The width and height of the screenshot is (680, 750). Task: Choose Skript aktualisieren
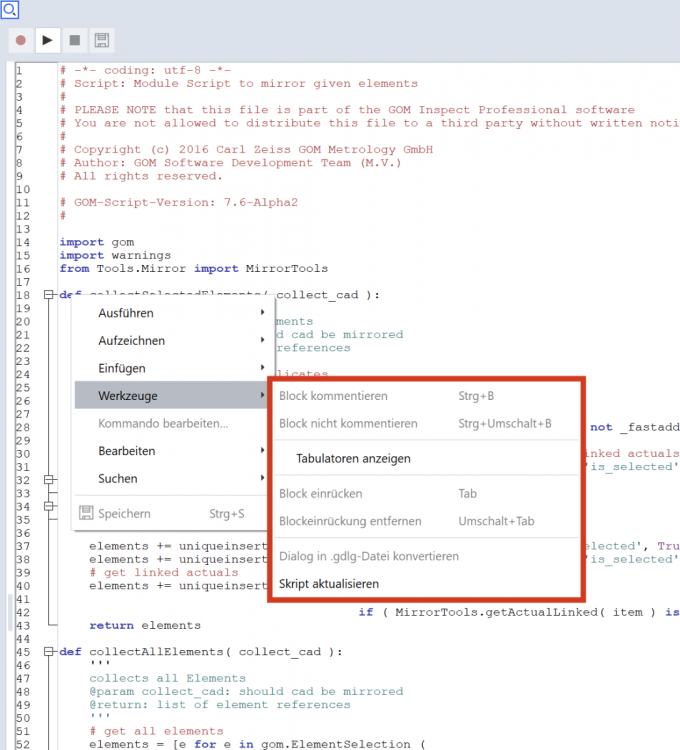pos(329,584)
